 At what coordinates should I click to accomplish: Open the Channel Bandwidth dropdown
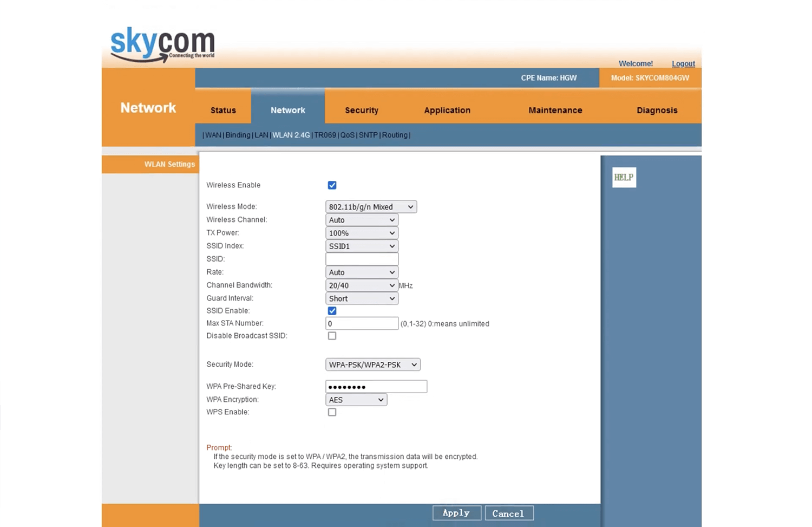tap(362, 285)
